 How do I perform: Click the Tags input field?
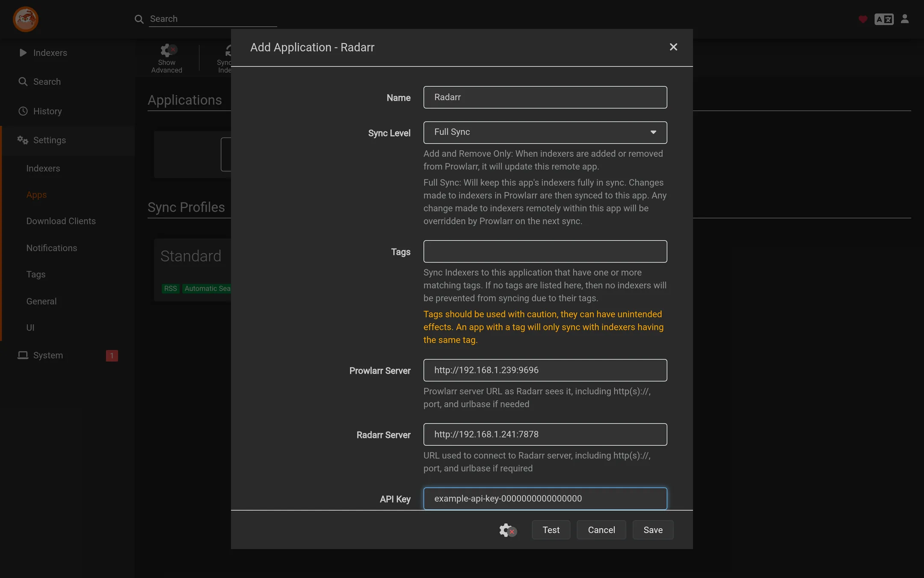(x=545, y=251)
